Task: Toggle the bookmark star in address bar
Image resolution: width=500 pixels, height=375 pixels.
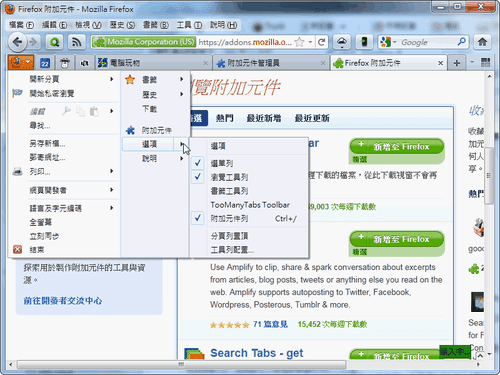Action: coord(299,42)
